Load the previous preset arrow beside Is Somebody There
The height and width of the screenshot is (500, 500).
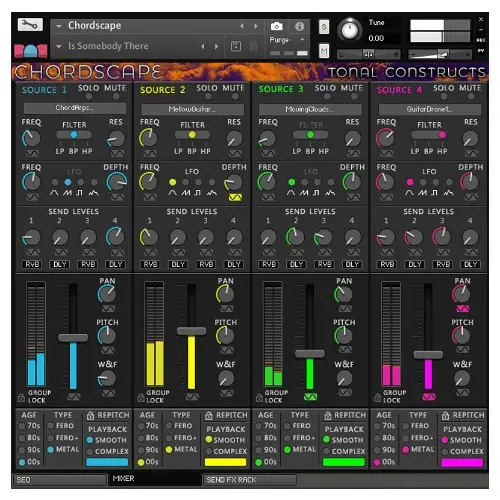click(203, 47)
